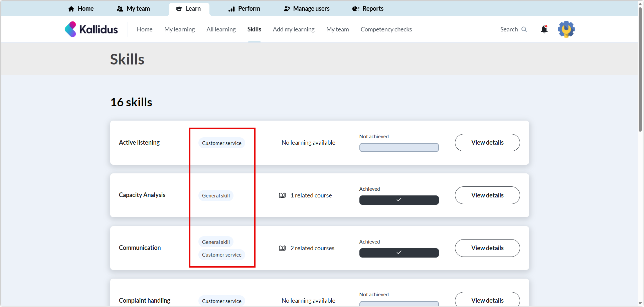Screen dimensions: 644x307
Task: Click the General skill tag on Communication
Action: (x=216, y=242)
